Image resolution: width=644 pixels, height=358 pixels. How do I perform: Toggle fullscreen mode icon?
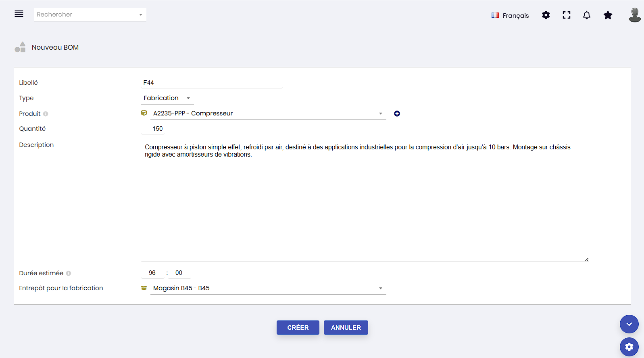566,15
